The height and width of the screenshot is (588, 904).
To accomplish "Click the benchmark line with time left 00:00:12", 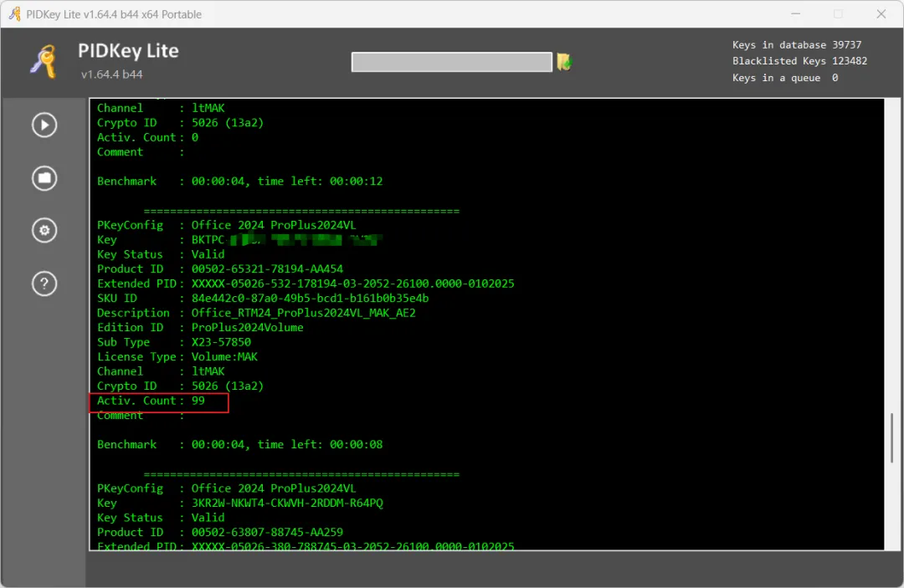I will pos(240,181).
